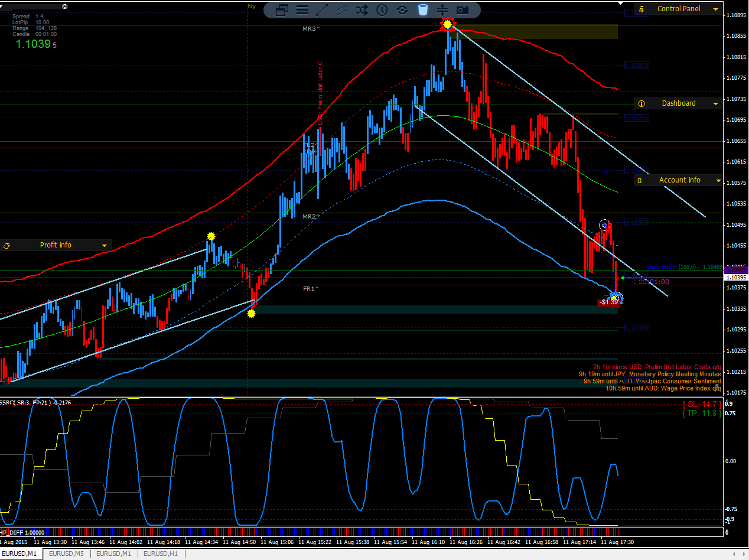This screenshot has height=560, width=749.
Task: Click the Spread 1.4 readout
Action: click(28, 17)
